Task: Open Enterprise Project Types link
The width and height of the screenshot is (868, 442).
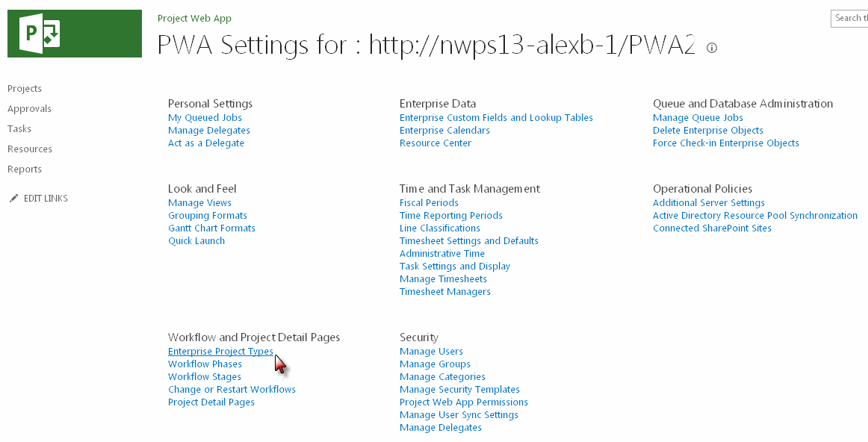Action: click(x=220, y=352)
